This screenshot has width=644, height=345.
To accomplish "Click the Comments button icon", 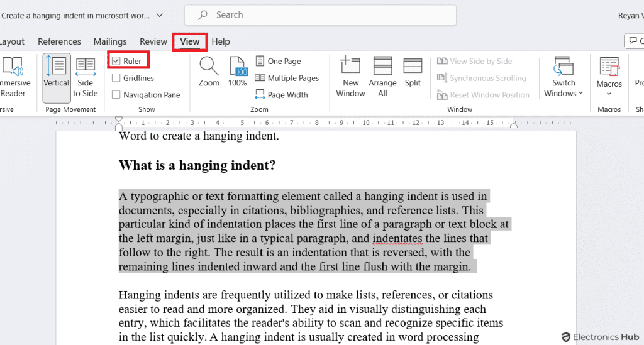I will click(x=633, y=41).
